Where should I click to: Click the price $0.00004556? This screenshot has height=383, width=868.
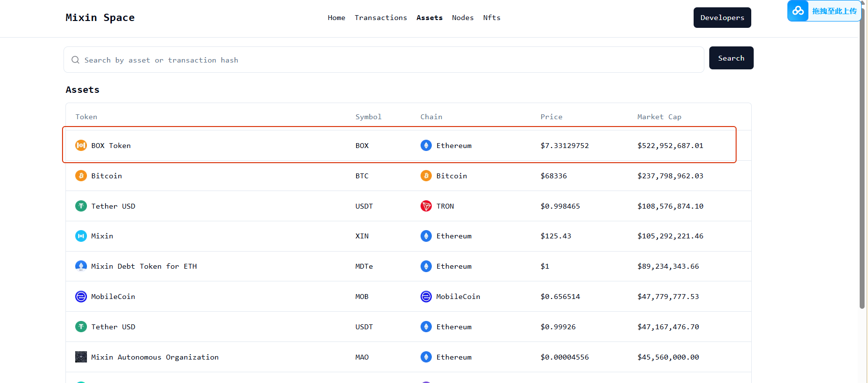(x=565, y=357)
